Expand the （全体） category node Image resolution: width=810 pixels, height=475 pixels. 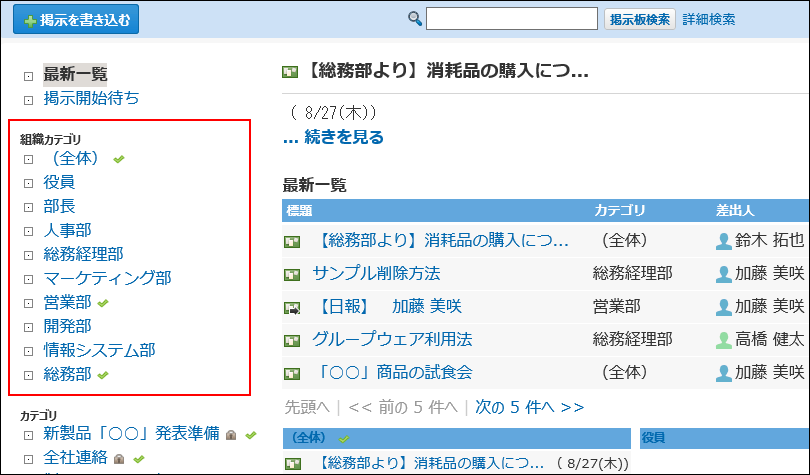(28, 160)
